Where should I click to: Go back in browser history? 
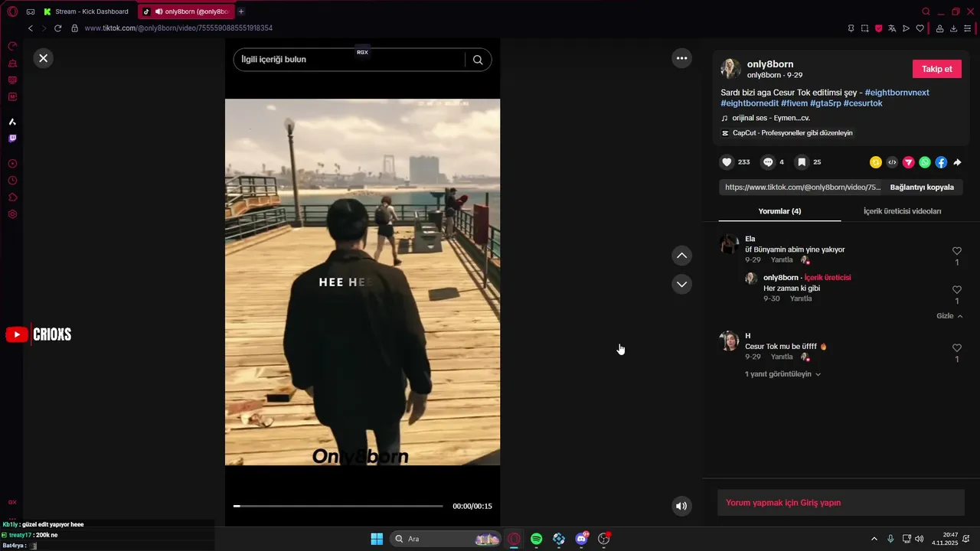point(31,28)
